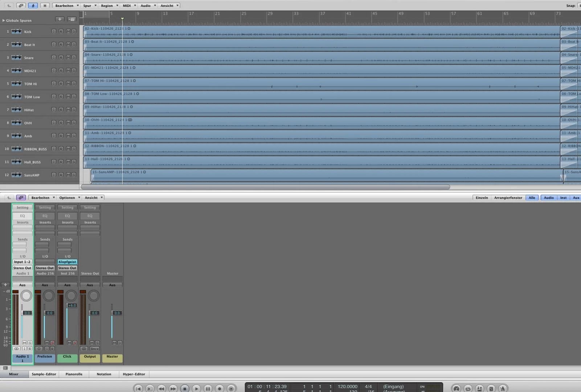Click the duplicate track button

pos(71,19)
